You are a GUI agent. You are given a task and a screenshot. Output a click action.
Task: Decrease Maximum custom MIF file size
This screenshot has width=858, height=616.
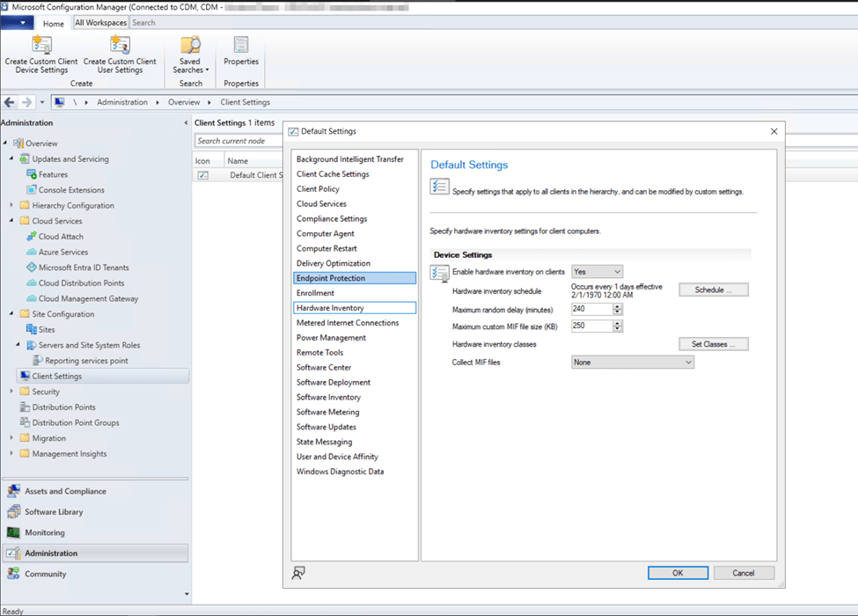click(x=618, y=329)
